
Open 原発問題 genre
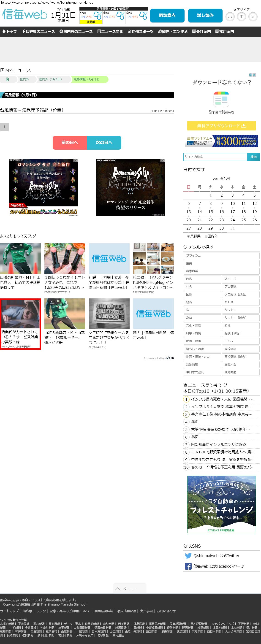coord(241,372)
